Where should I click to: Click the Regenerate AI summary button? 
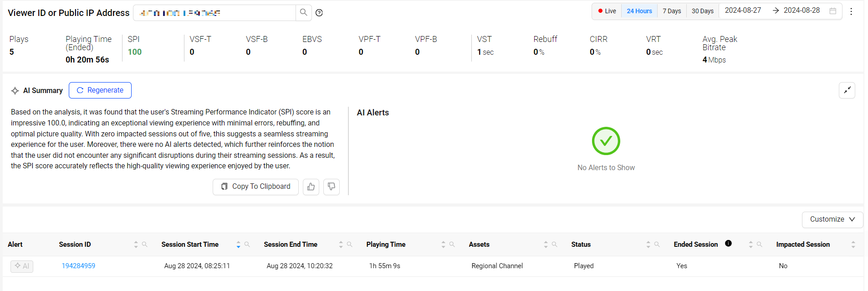click(100, 90)
